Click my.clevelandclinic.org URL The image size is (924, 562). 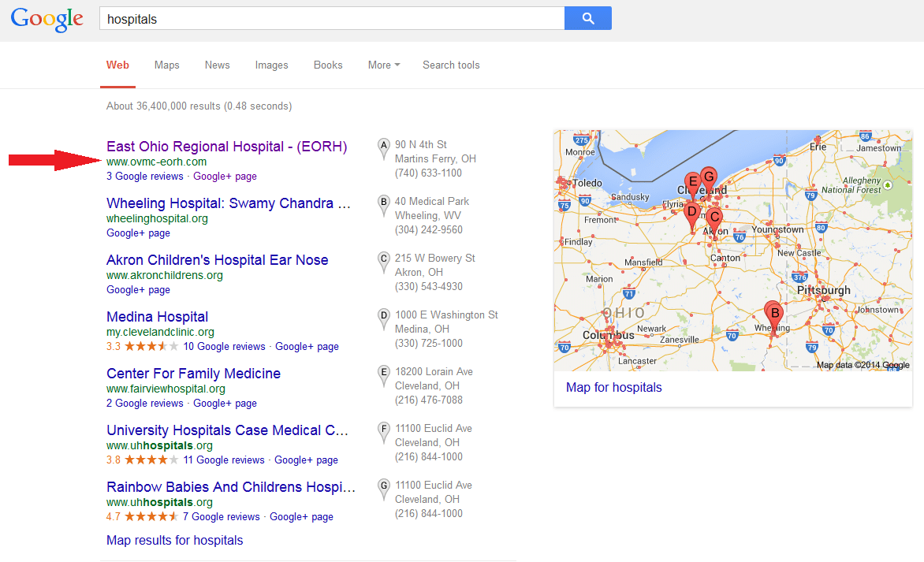(x=160, y=332)
